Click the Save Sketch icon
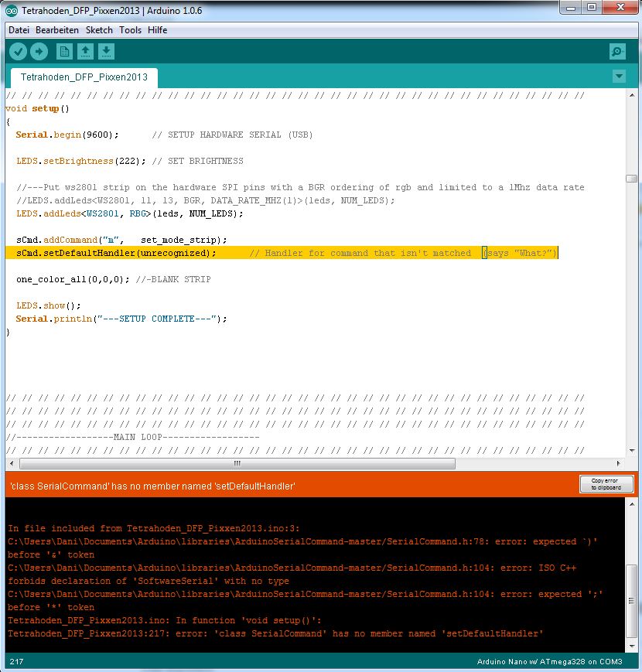Image resolution: width=642 pixels, height=672 pixels. click(106, 51)
